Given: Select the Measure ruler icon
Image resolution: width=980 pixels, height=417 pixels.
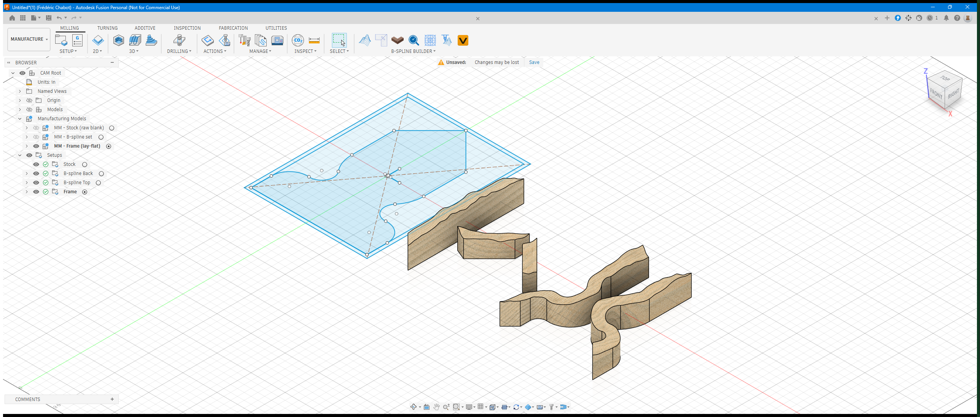Looking at the screenshot, I should tap(314, 40).
